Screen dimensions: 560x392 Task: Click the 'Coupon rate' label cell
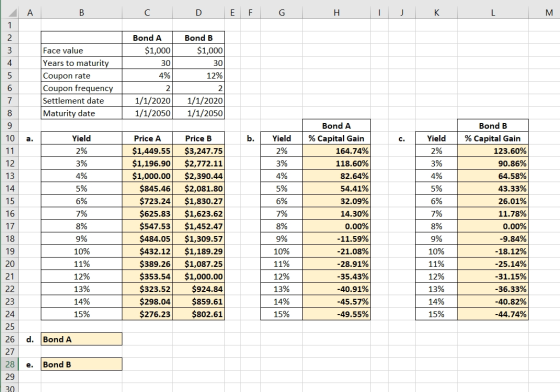click(81, 76)
